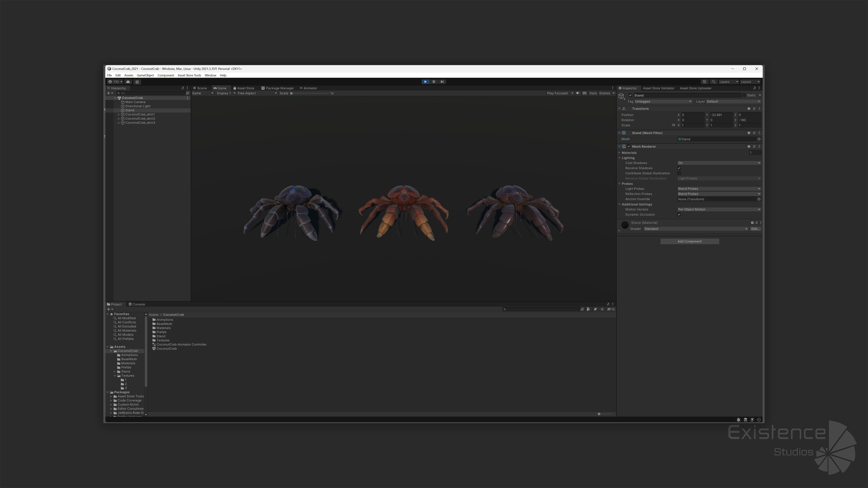
Task: Click the Project icon size slider handle
Action: 599,414
